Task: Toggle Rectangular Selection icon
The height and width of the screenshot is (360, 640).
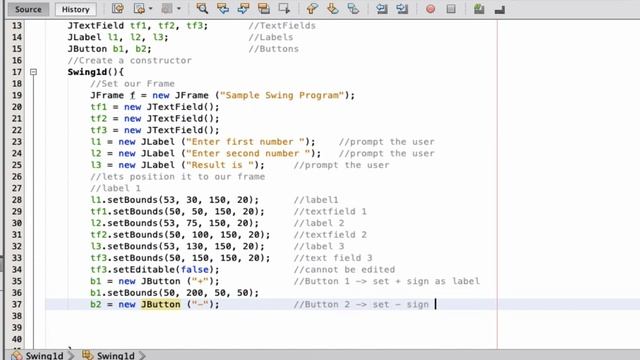Action: [x=284, y=9]
